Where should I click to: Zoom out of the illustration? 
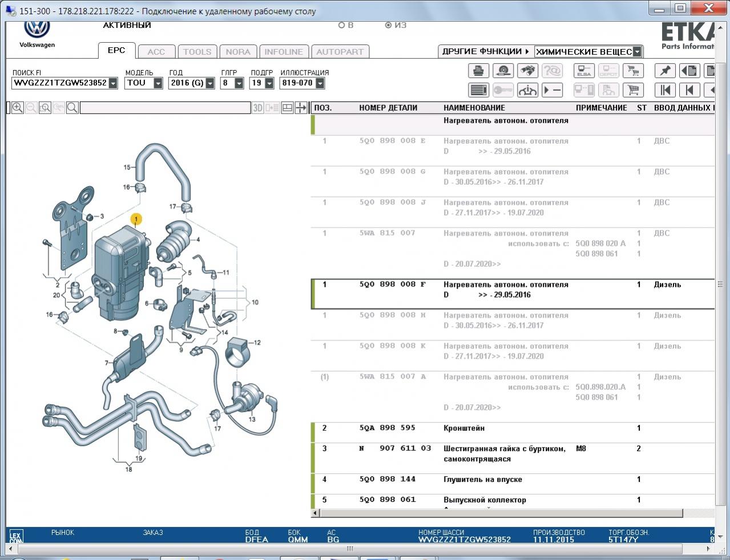(31, 108)
